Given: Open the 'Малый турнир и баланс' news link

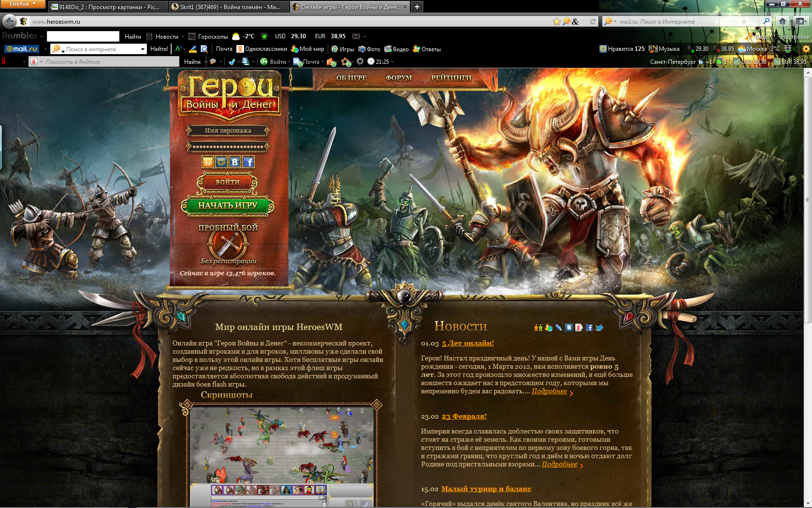Looking at the screenshot, I should tap(486, 489).
